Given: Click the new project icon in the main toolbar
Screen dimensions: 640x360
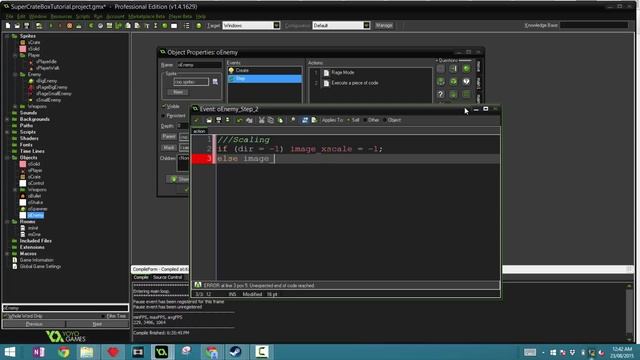Looking at the screenshot, I should pos(8,26).
